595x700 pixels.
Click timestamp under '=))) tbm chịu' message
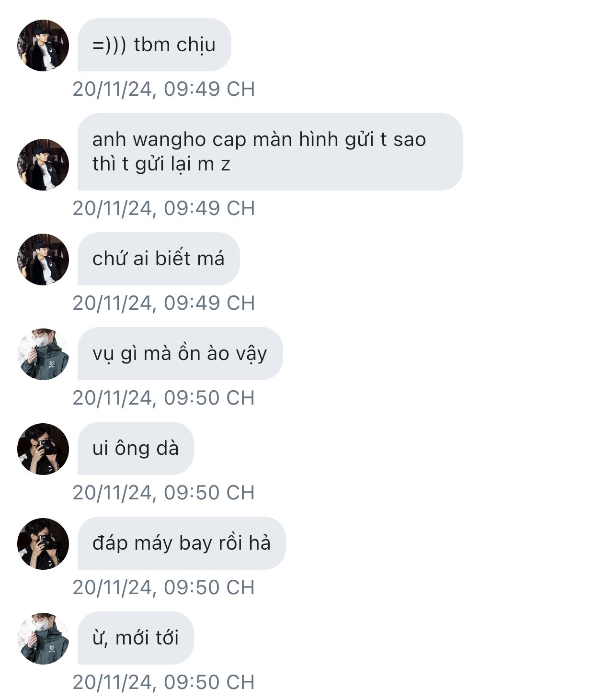pyautogui.click(x=164, y=89)
